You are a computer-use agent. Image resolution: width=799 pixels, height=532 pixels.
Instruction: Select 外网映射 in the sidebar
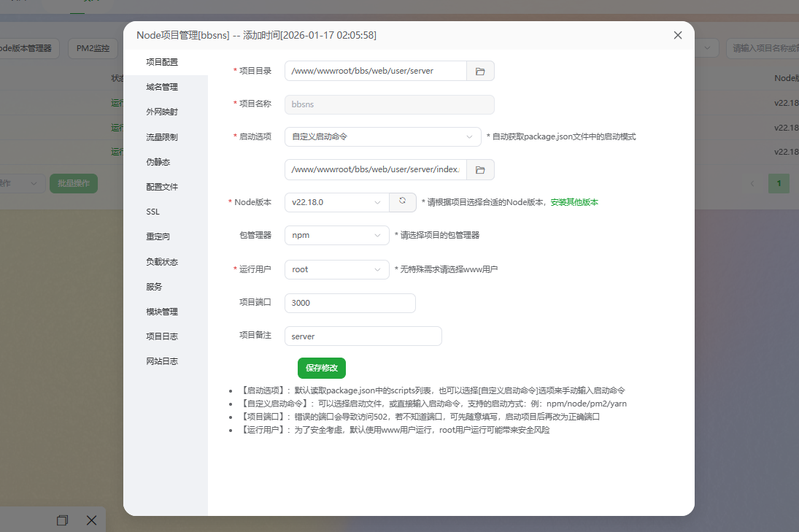(162, 112)
